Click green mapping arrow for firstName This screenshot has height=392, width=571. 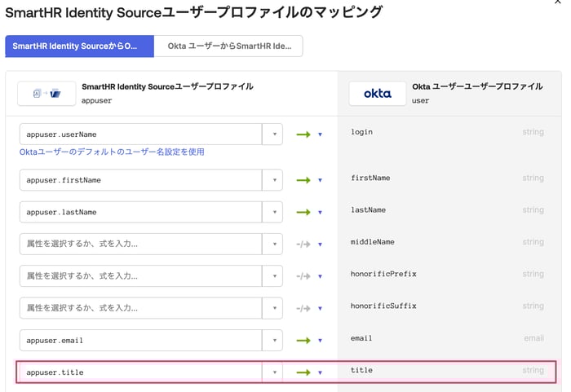[x=303, y=180]
